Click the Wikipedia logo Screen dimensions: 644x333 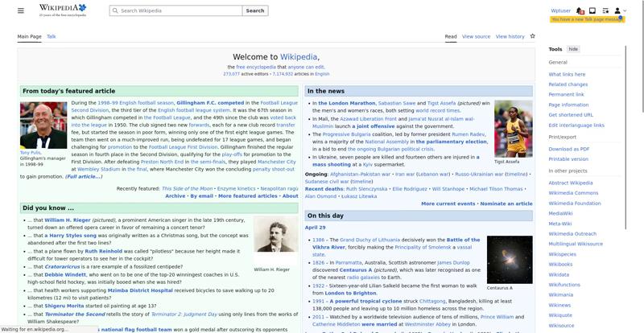[62, 10]
